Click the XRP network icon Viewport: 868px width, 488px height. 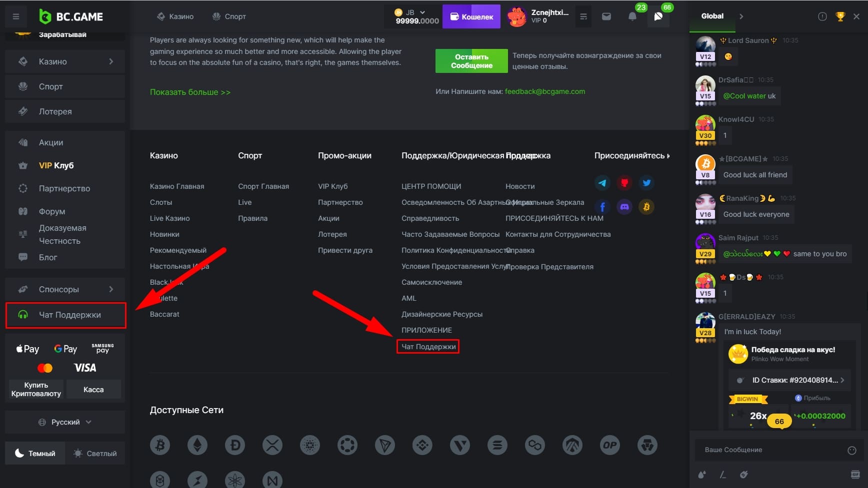pos(272,445)
